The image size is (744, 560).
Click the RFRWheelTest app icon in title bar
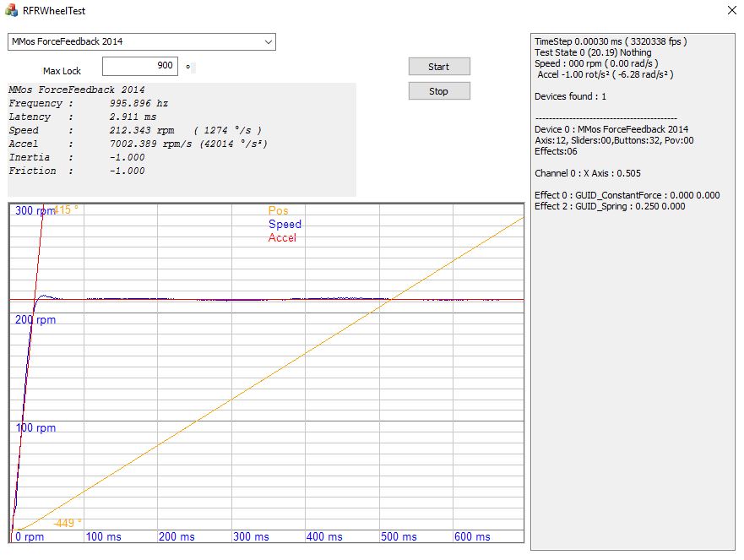coord(11,11)
